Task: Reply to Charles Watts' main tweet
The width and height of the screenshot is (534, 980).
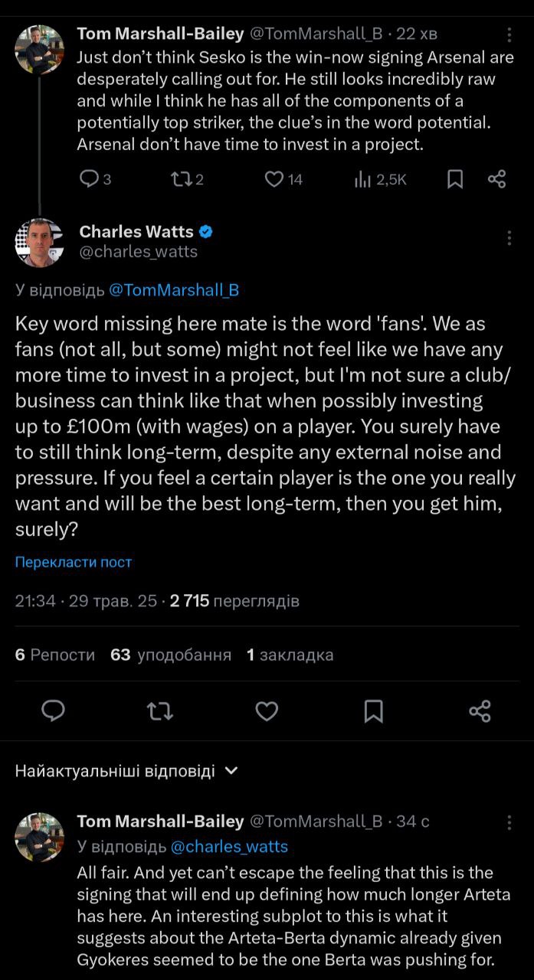Action: (53, 711)
